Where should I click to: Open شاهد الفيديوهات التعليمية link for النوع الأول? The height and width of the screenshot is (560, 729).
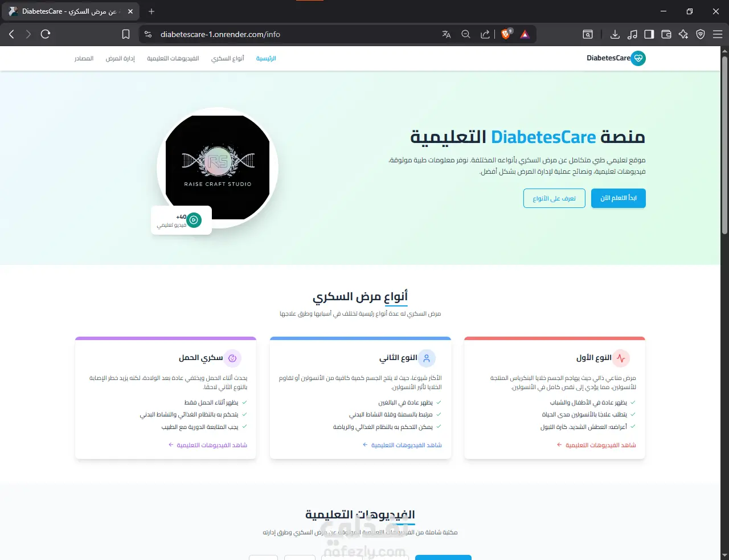point(596,445)
